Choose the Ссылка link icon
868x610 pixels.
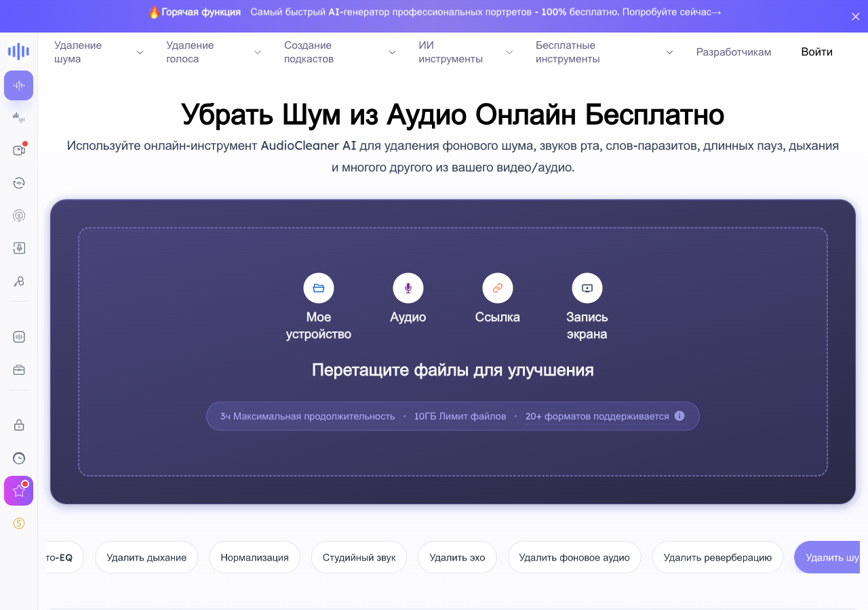[498, 288]
